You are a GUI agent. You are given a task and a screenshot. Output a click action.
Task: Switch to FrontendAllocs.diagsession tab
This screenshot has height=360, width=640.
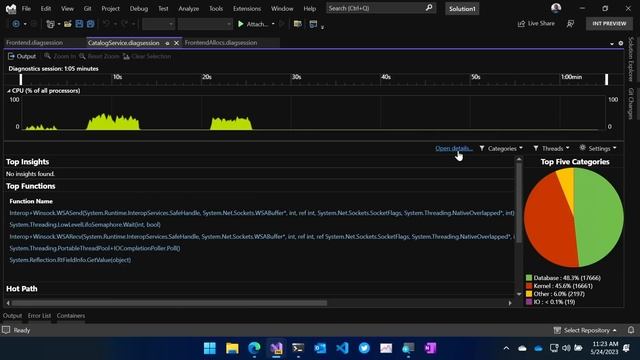[221, 43]
